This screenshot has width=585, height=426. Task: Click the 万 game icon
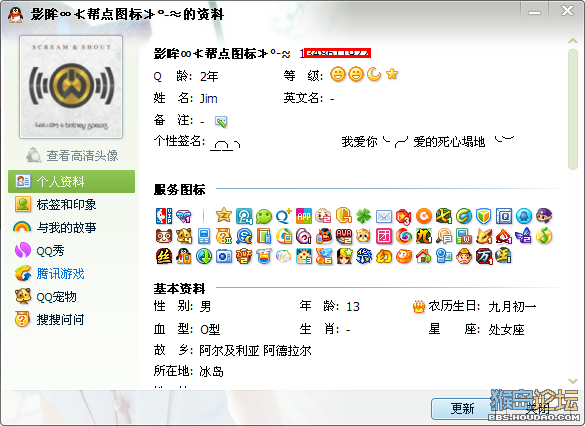[484, 256]
